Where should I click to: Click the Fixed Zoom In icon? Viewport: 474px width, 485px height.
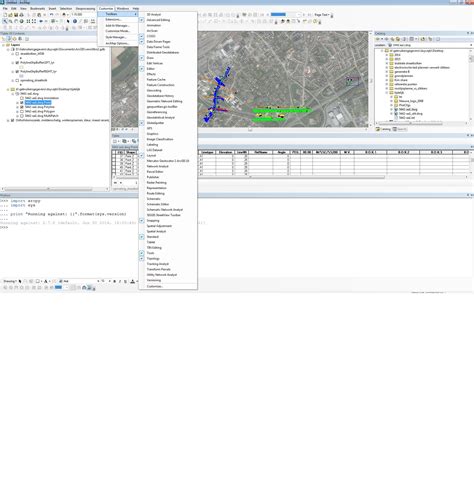click(28, 21)
